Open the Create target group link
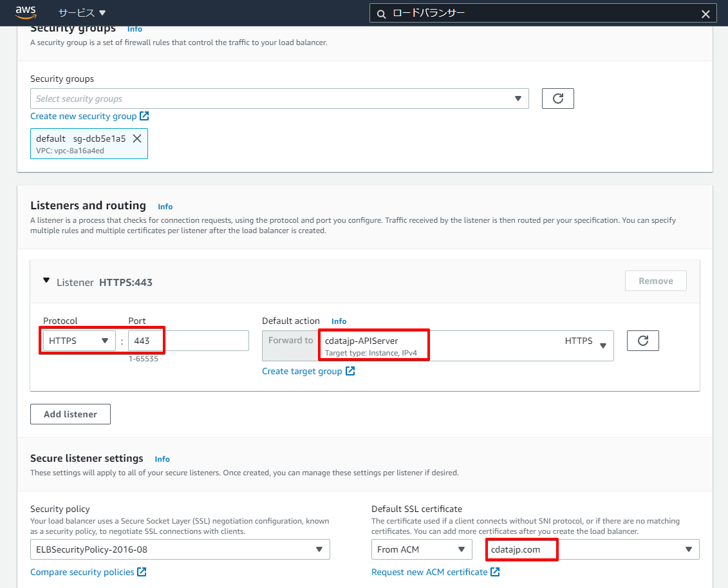 (x=302, y=371)
